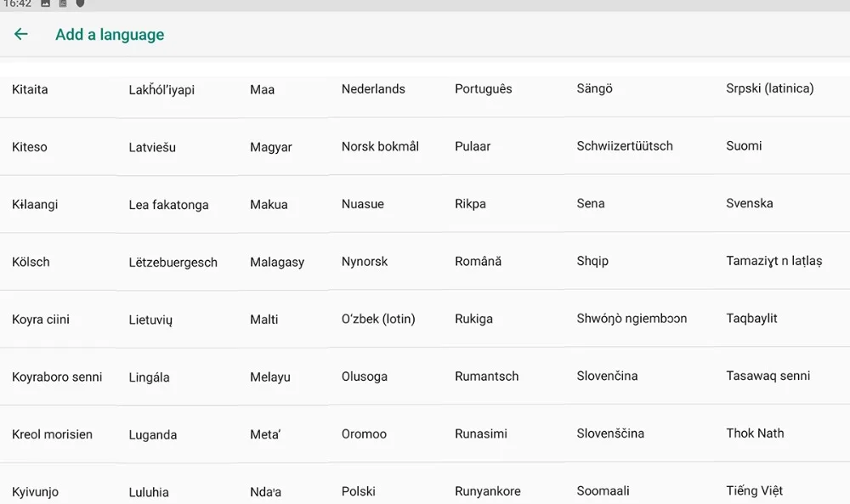Pick O'zbek (lotin) language
The image size is (850, 504).
[378, 319]
